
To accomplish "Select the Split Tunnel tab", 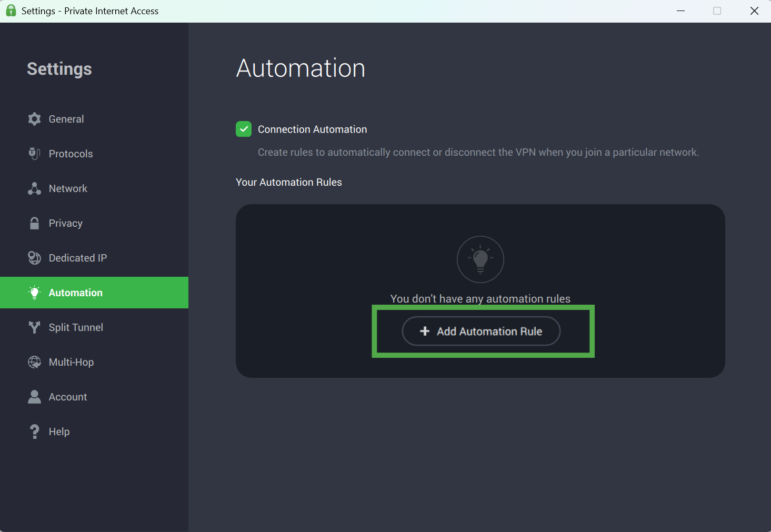I will [x=94, y=327].
